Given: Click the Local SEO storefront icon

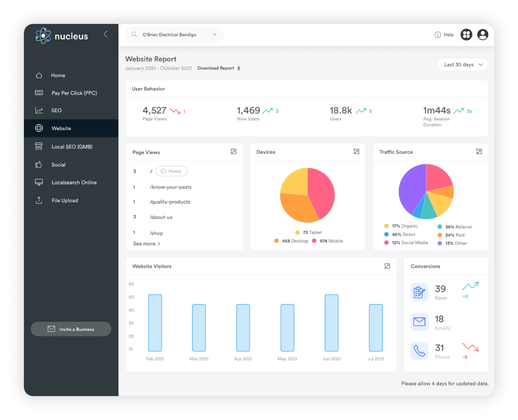Looking at the screenshot, I should (x=39, y=146).
